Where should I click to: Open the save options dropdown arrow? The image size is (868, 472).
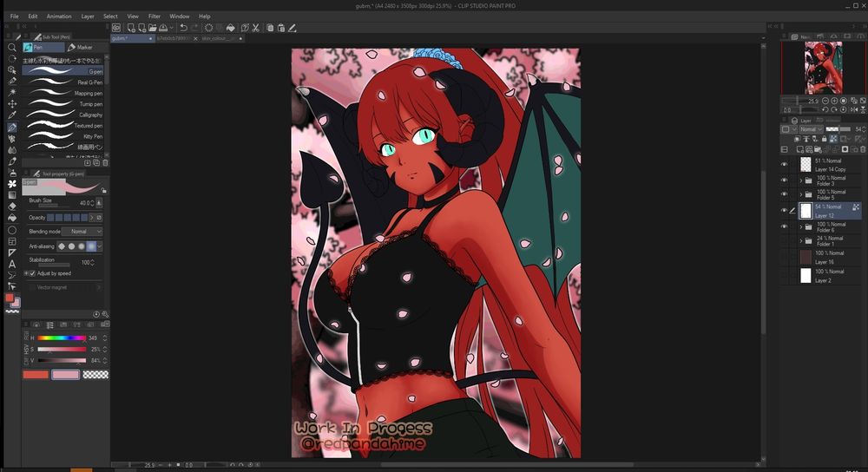tap(172, 28)
